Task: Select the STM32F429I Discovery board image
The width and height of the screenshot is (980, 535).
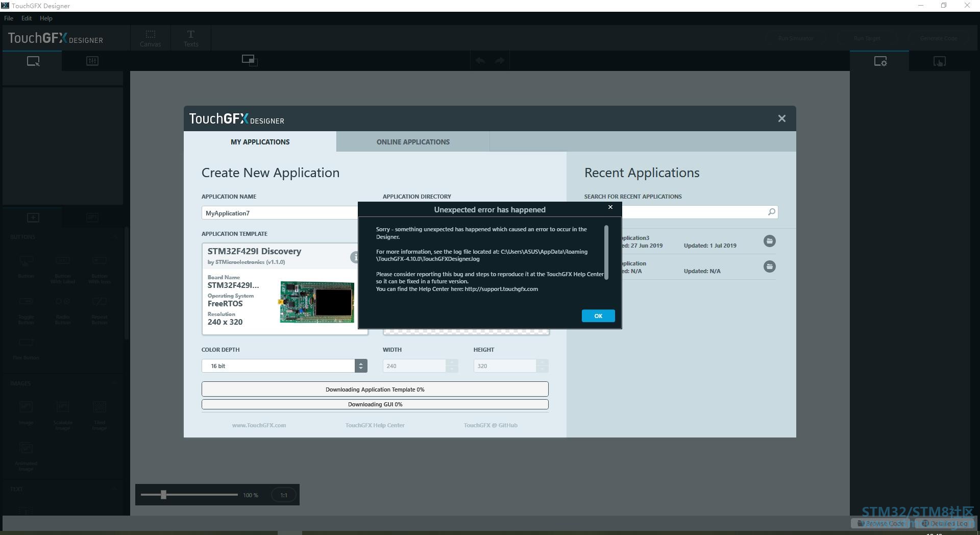Action: (x=316, y=302)
